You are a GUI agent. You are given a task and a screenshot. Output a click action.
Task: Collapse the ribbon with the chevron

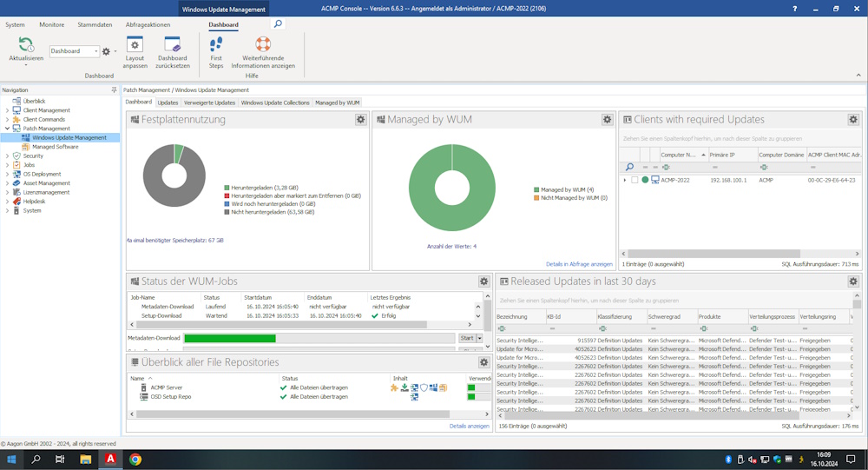858,76
